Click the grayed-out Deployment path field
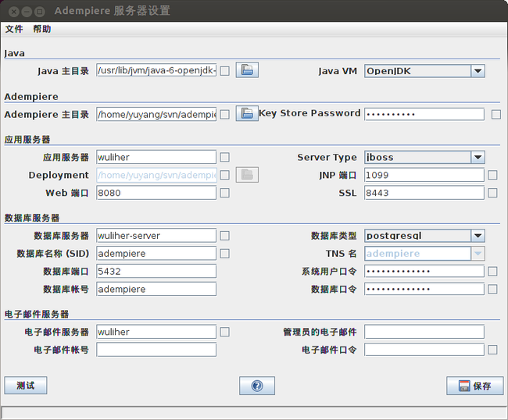 click(x=156, y=175)
